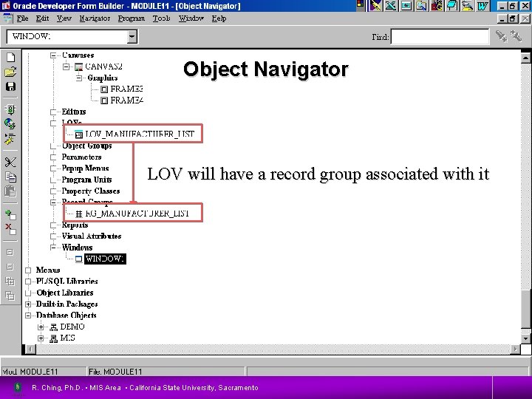Click the horizontal scrollbar left arrow
Image resolution: width=532 pixels, height=399 pixels.
30,349
